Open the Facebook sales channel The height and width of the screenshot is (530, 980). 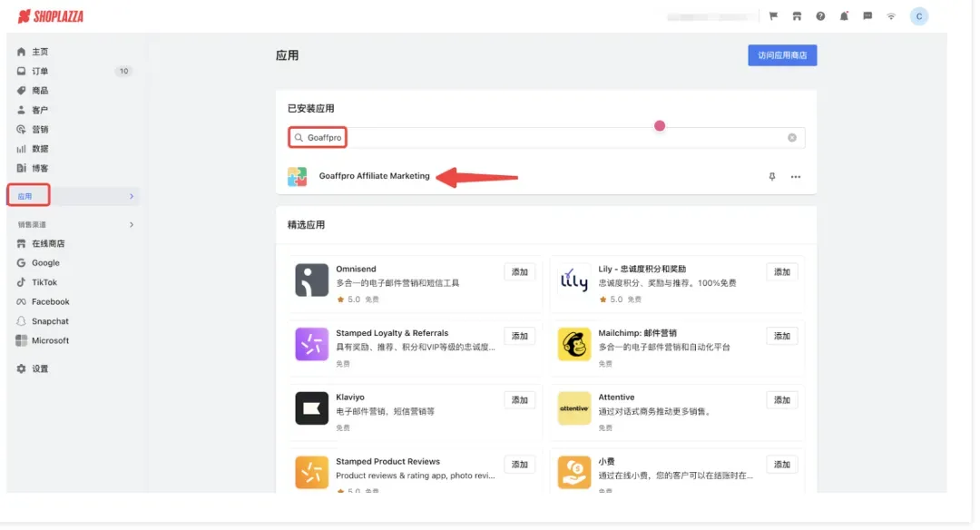[51, 302]
